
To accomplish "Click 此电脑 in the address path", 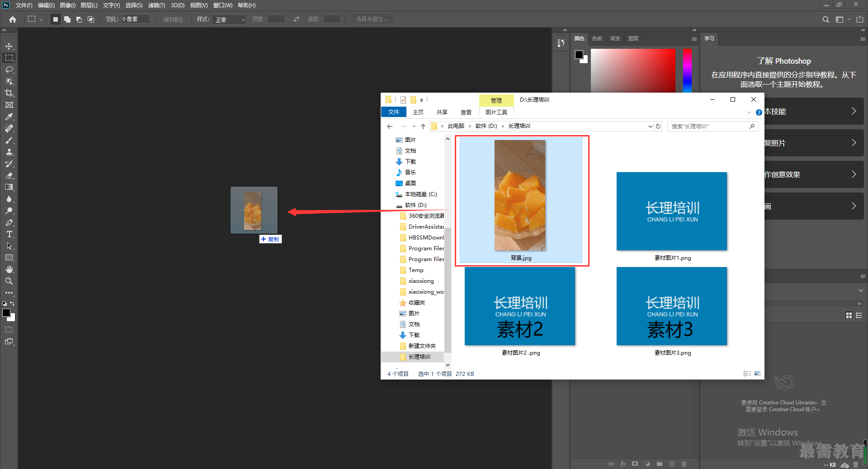I will pyautogui.click(x=456, y=126).
